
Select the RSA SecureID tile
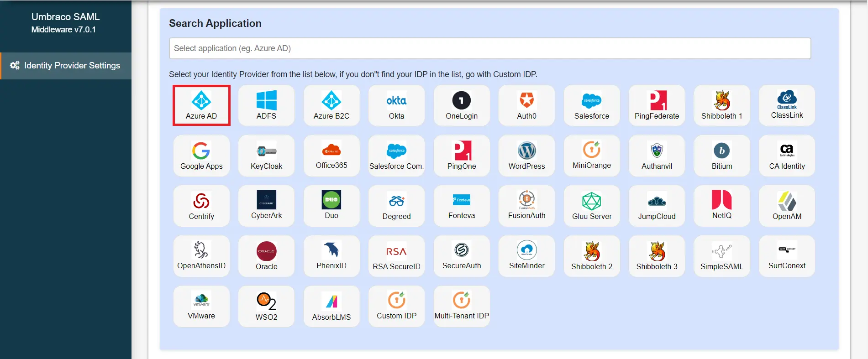397,256
